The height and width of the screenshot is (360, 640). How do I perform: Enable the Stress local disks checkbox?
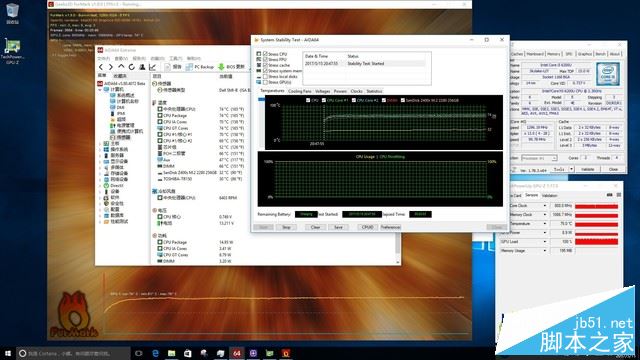tap(265, 77)
